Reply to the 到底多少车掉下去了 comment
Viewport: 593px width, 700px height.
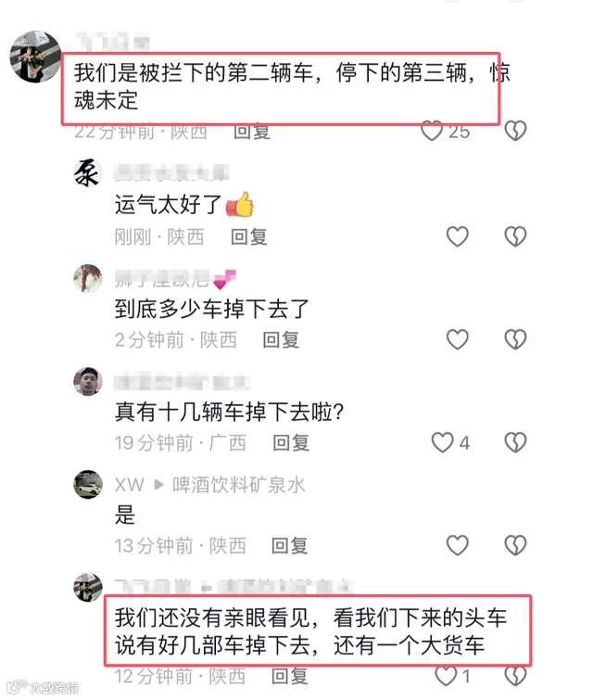point(281,339)
